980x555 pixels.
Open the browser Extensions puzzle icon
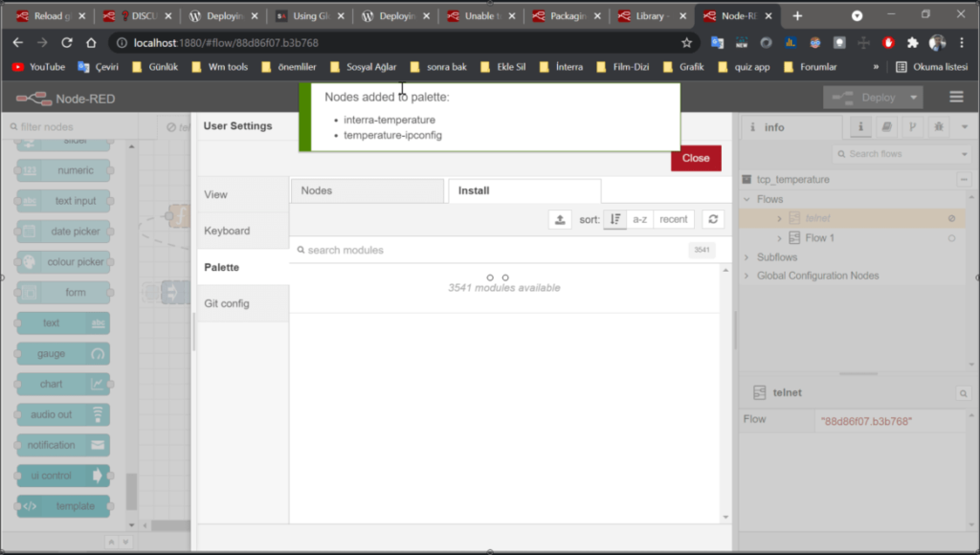click(912, 42)
